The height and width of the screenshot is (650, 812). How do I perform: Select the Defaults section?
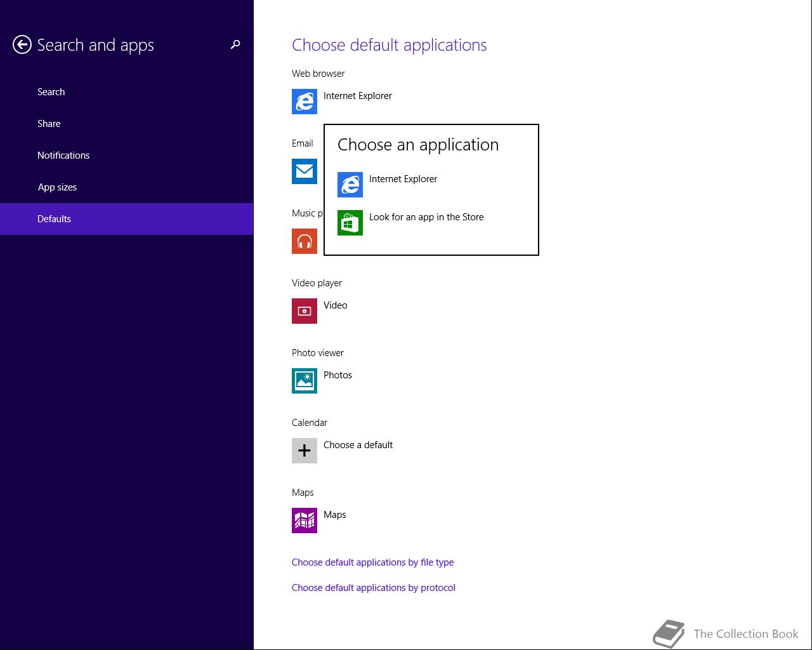(127, 219)
